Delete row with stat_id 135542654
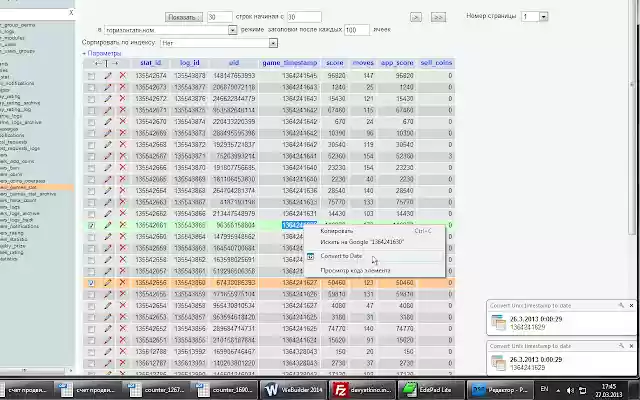640x400 pixels. coord(122,305)
